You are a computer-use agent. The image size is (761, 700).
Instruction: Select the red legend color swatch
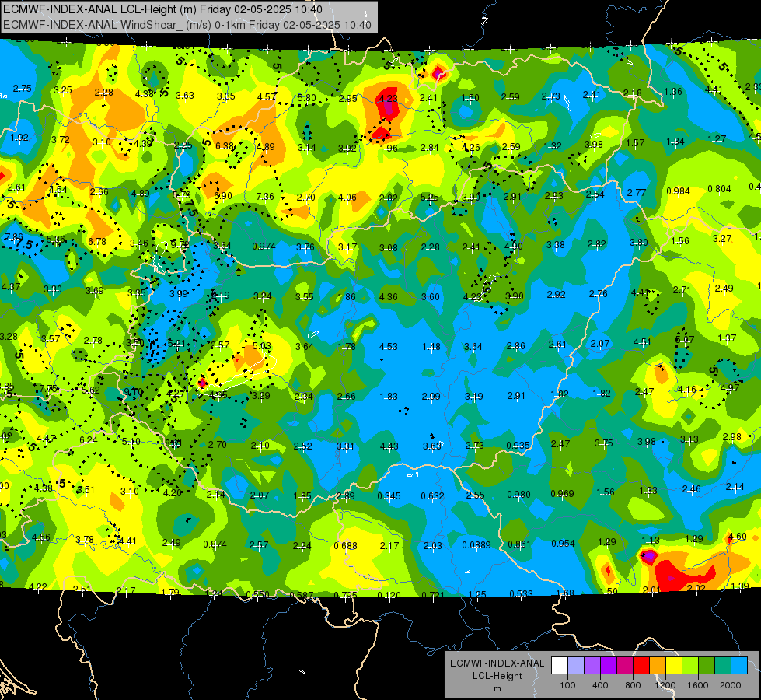click(641, 665)
